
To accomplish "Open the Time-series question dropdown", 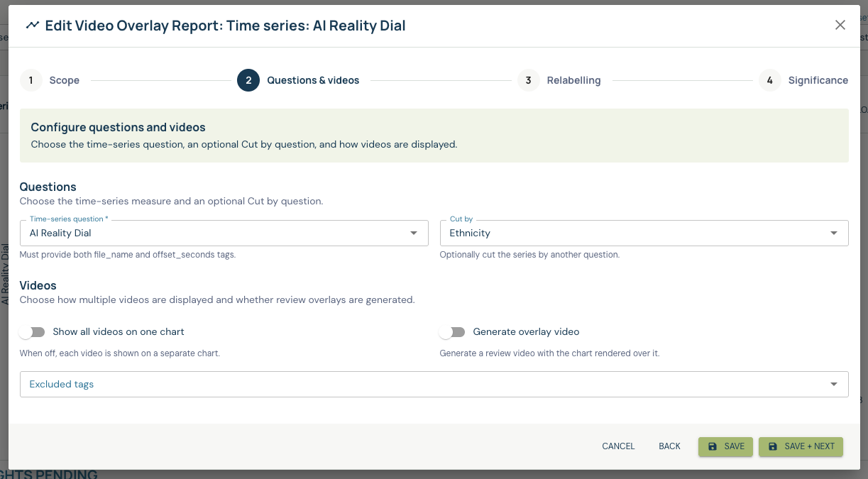I will click(224, 233).
